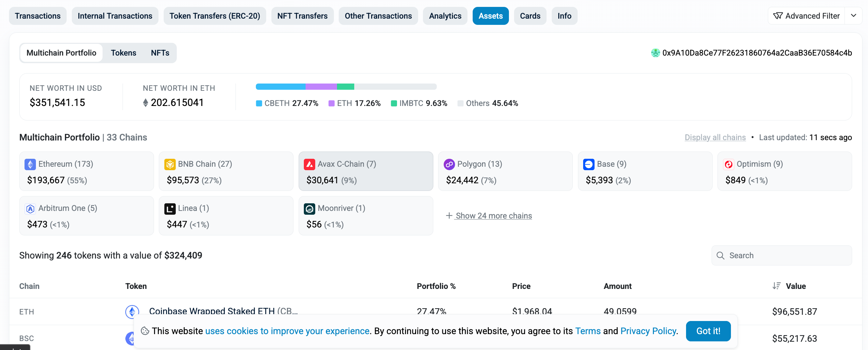Click the sort icon beside Value column

777,286
